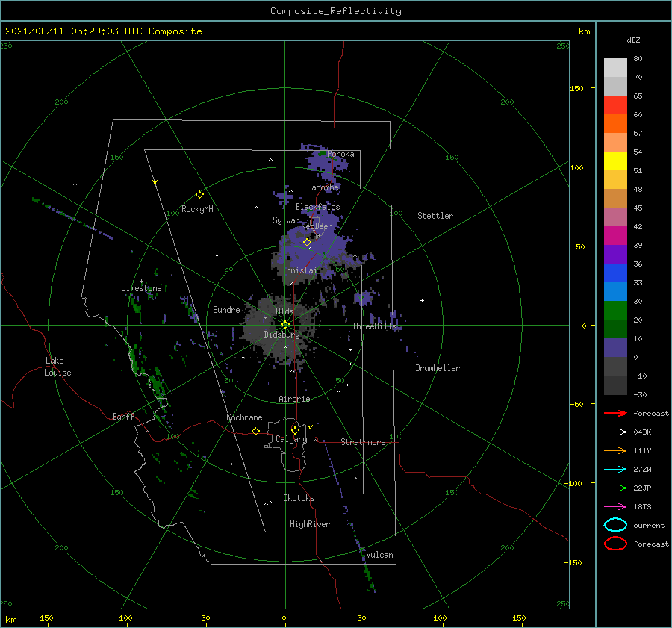Pick the green 30-20 dBZ swatch
The image size is (672, 628).
(615, 311)
